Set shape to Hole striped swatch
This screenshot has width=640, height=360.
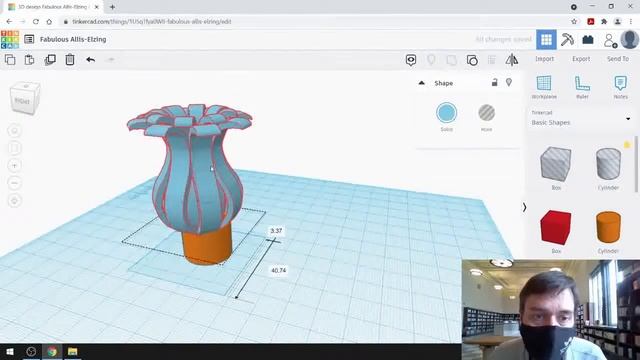pyautogui.click(x=487, y=113)
